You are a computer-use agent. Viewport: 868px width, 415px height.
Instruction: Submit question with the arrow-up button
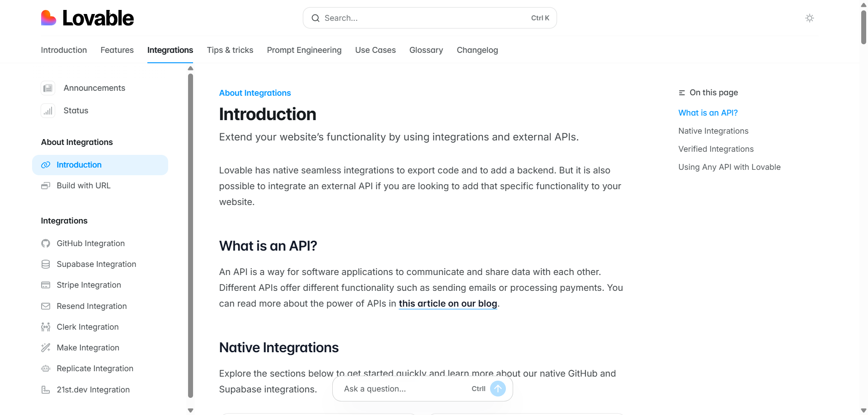(x=498, y=389)
